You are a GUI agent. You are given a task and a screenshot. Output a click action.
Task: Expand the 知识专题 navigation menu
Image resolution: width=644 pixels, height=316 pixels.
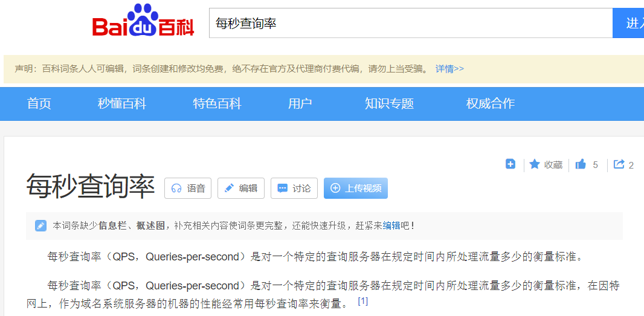389,103
